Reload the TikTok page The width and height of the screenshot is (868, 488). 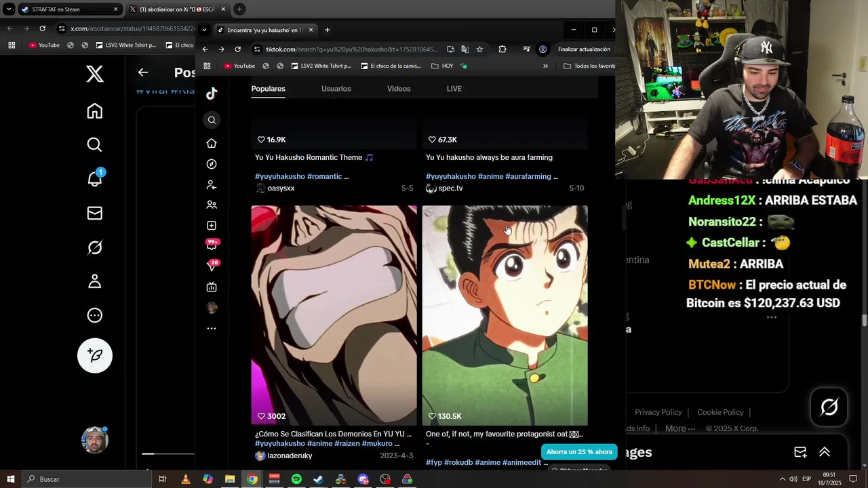tap(237, 49)
